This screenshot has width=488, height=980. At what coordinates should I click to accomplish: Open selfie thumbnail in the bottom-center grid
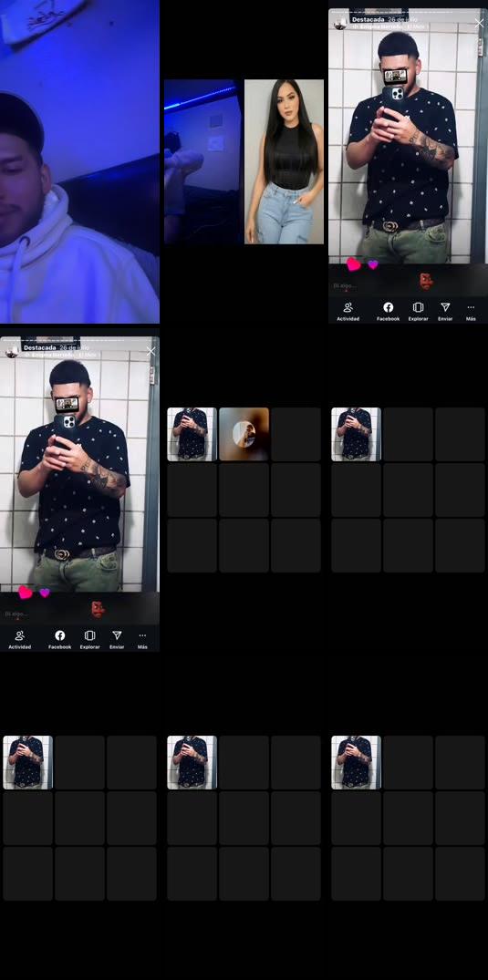(192, 762)
